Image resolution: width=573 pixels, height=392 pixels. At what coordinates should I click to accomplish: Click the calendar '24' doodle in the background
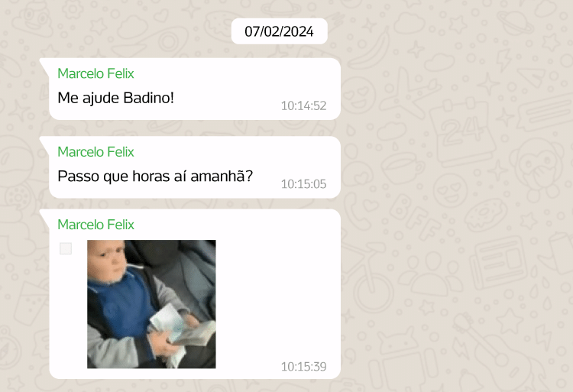tap(462, 131)
